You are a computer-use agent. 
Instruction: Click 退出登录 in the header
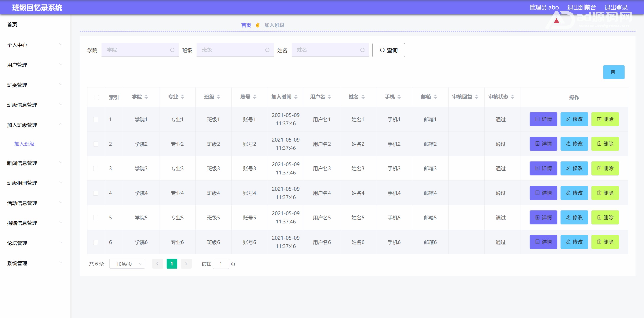(616, 8)
